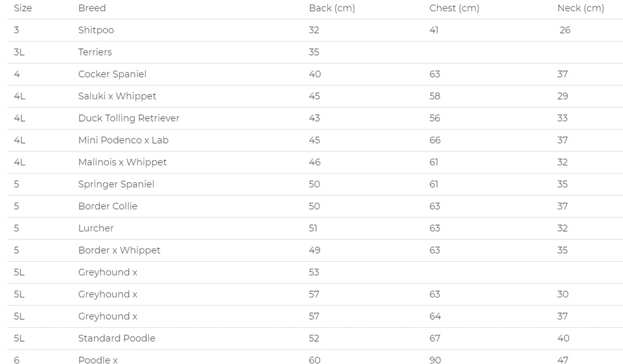Click the Size column header
The width and height of the screenshot is (623, 364).
[x=23, y=8]
